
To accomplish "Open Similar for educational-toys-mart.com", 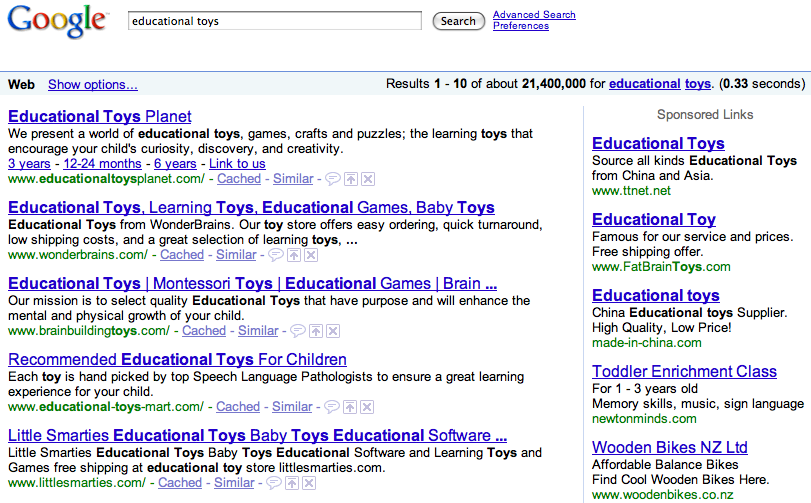I will click(x=292, y=407).
